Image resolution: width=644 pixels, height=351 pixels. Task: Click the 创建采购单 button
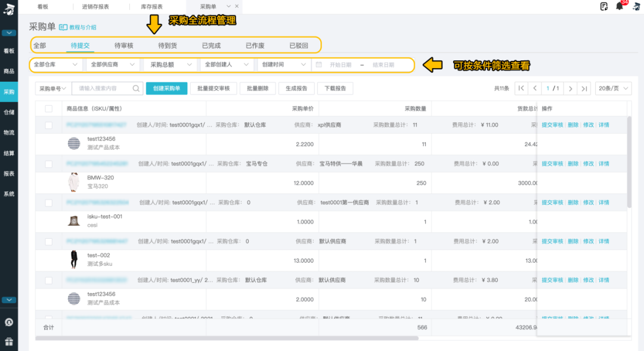(166, 88)
